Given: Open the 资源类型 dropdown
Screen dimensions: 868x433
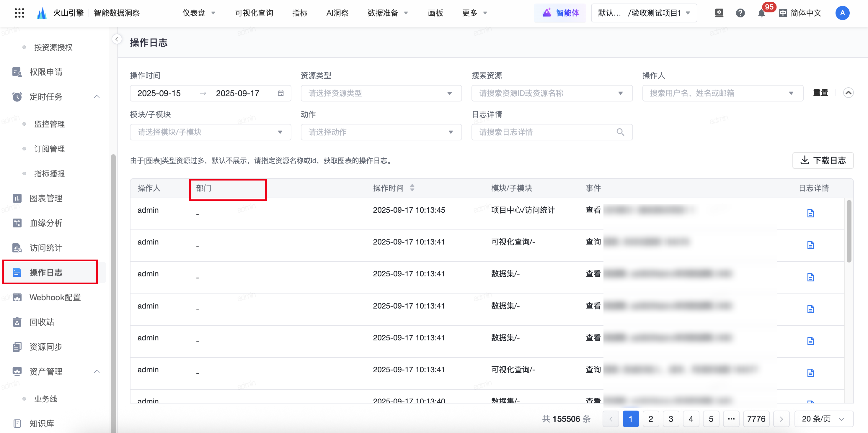Looking at the screenshot, I should click(381, 93).
